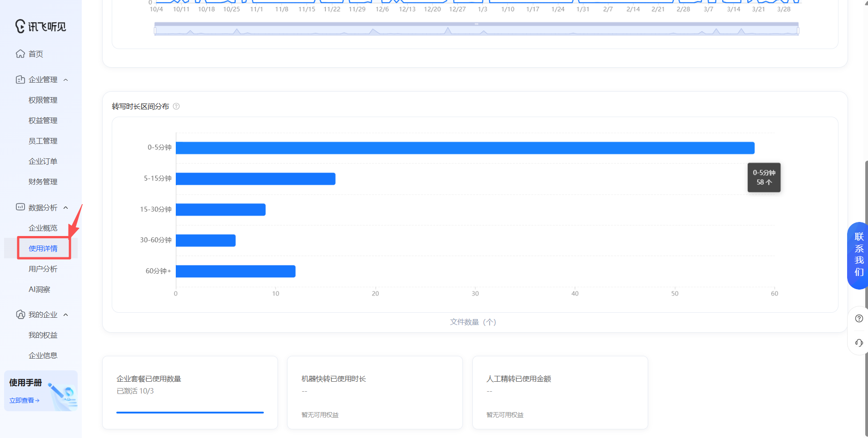Click the 企业套餐已使用数量 card
This screenshot has width=868, height=438.
tap(190, 392)
